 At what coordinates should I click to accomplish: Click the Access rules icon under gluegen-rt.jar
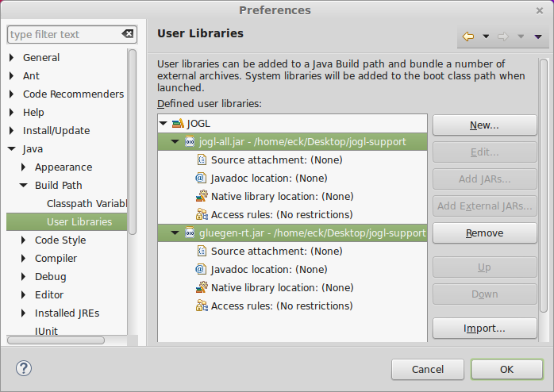(202, 306)
